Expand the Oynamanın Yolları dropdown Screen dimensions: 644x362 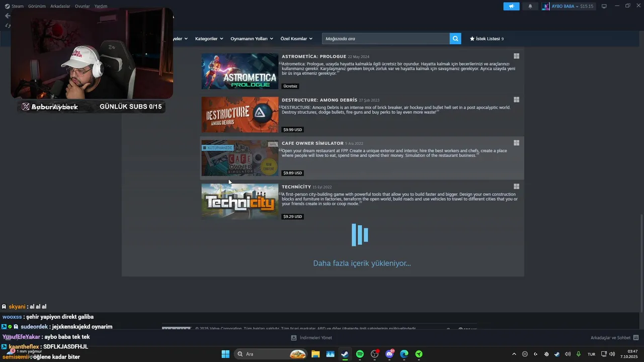click(252, 39)
